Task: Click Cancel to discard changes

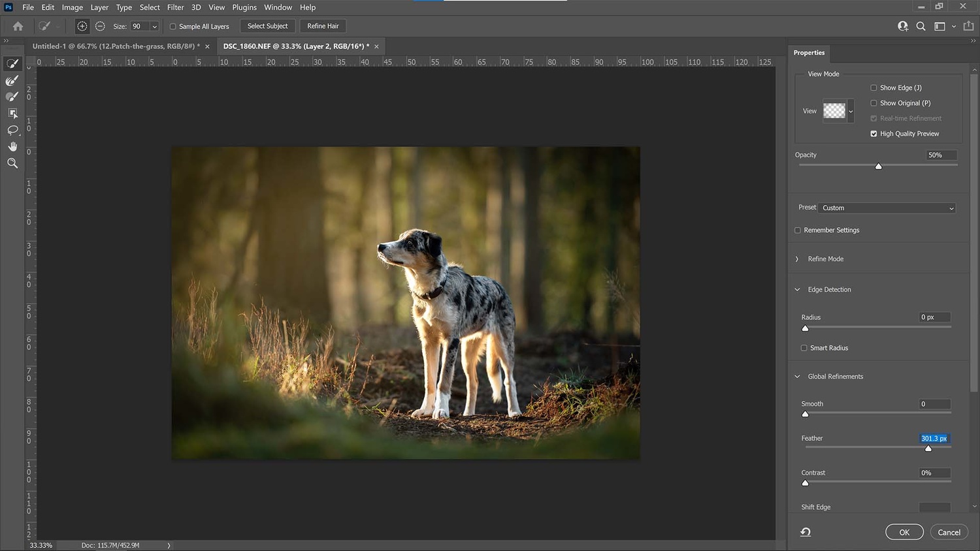Action: (x=949, y=532)
